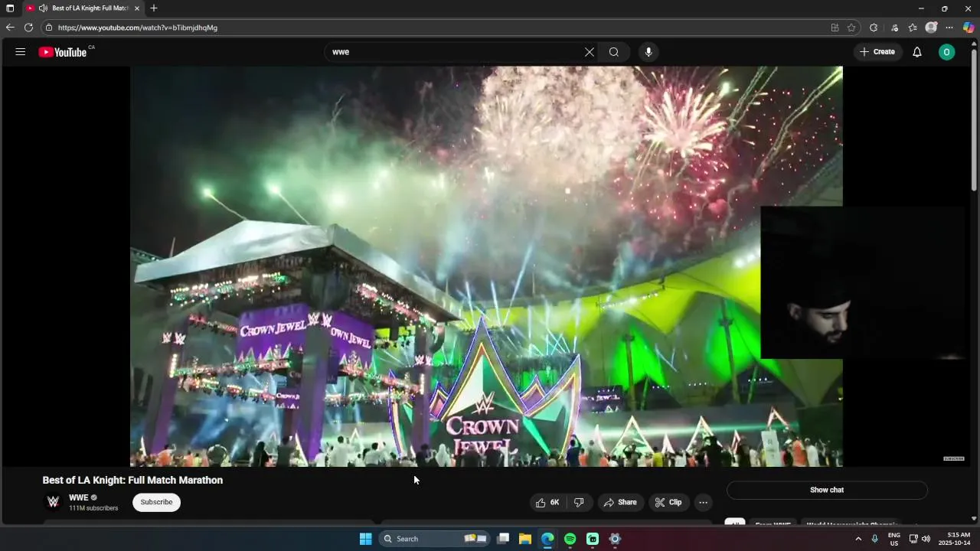Viewport: 980px width, 551px height.
Task: Click the tray microphone icon
Action: (x=875, y=539)
